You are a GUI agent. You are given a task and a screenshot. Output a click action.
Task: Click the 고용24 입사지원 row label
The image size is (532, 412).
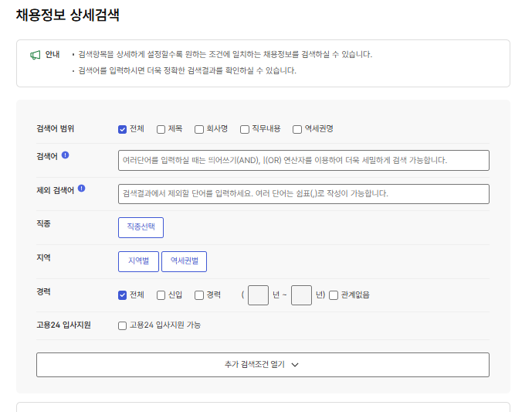63,325
